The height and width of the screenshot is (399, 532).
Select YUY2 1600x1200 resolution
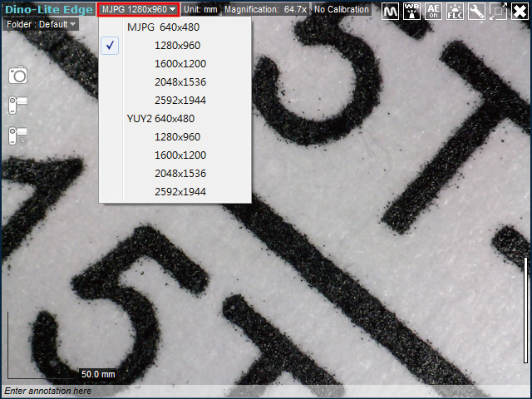click(x=180, y=155)
